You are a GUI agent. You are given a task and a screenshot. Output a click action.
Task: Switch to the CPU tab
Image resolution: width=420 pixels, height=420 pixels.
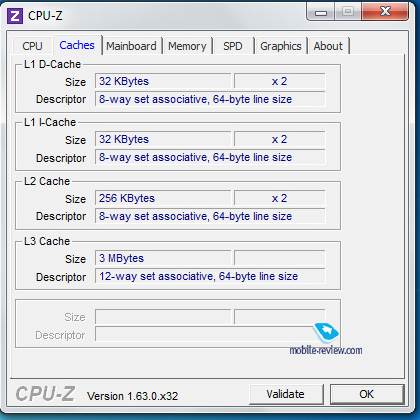32,46
